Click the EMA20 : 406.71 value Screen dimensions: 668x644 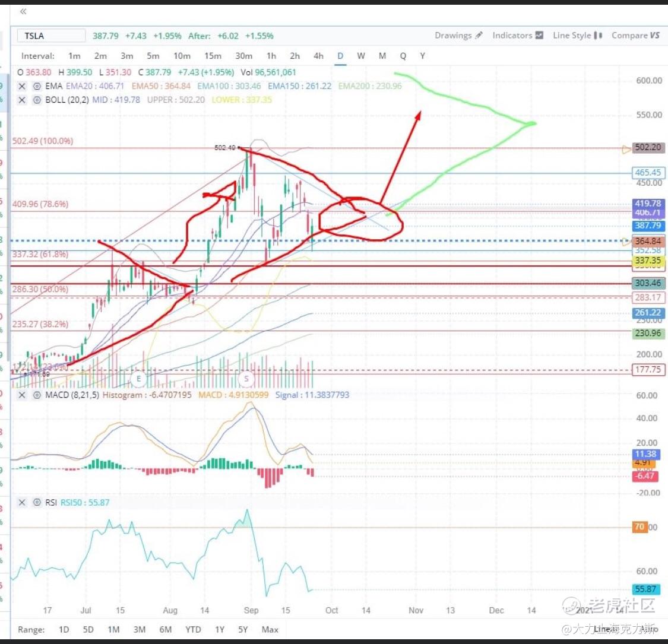click(x=94, y=86)
